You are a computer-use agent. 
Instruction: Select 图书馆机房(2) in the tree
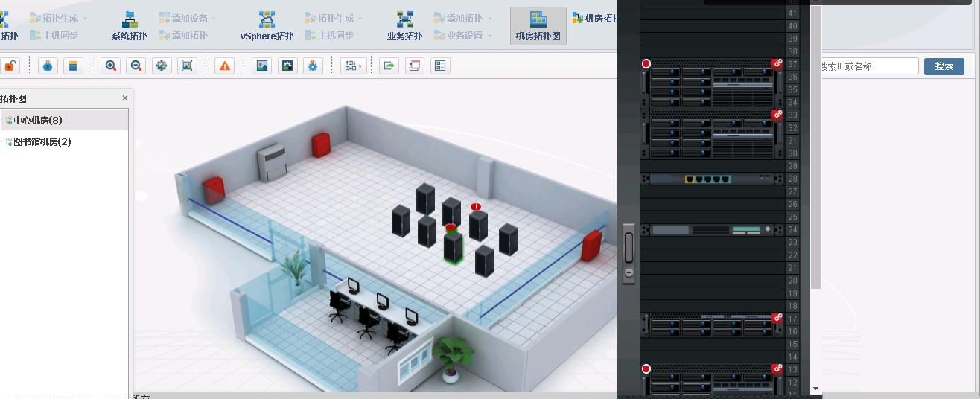(x=42, y=141)
